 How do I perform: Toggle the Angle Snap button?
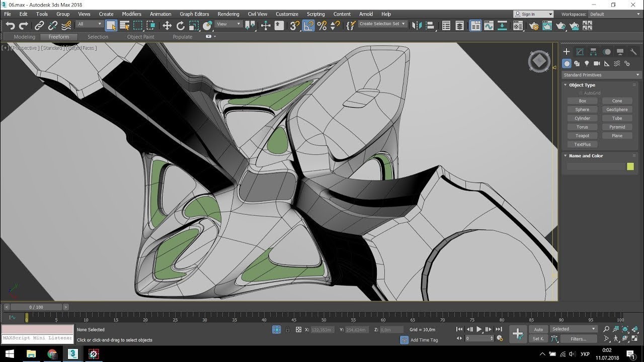click(x=309, y=26)
